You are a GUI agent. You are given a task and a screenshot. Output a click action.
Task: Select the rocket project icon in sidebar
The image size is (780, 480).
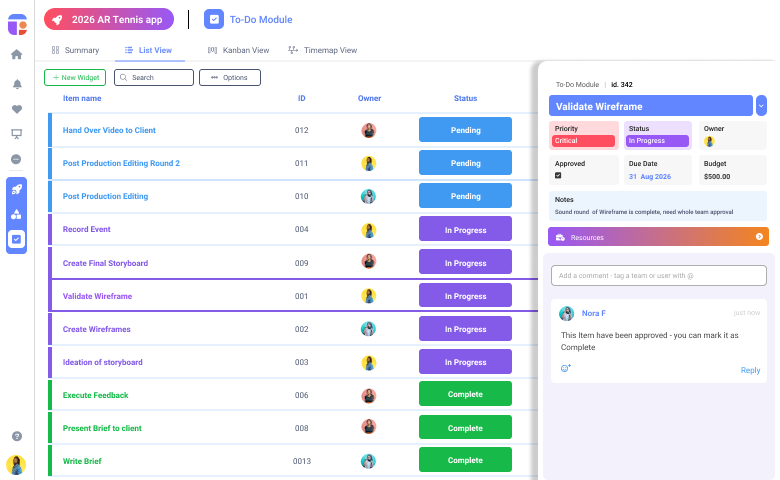pos(16,189)
